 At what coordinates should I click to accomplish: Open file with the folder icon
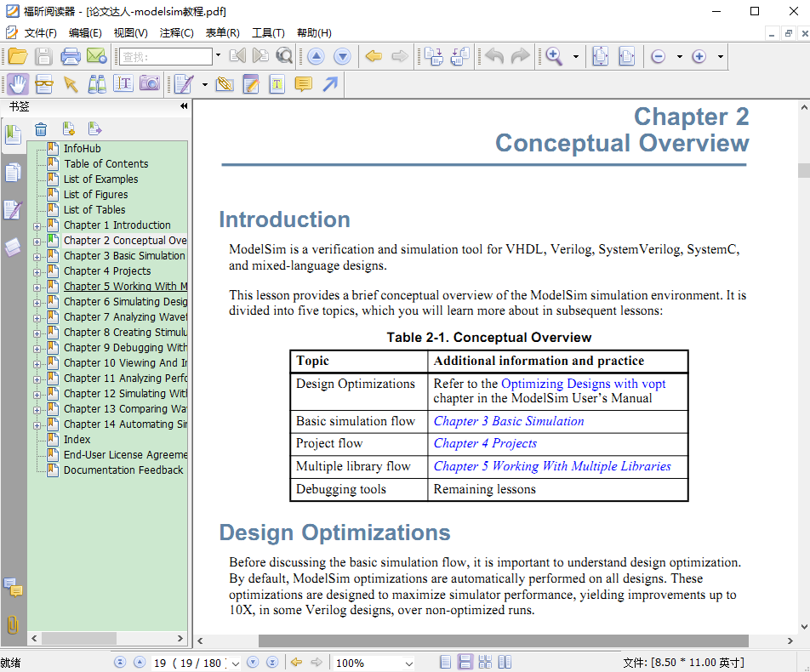(x=18, y=57)
